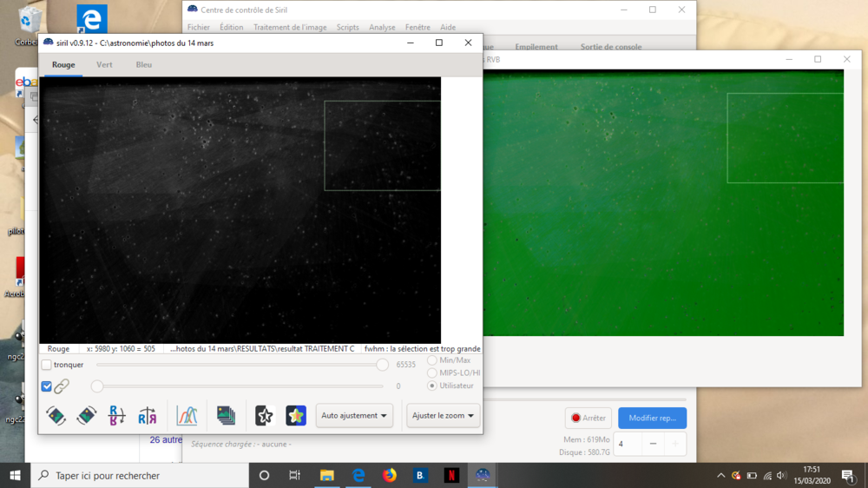This screenshot has height=488, width=868.
Task: Click the Cortana circle icon in taskbar
Action: 264,475
